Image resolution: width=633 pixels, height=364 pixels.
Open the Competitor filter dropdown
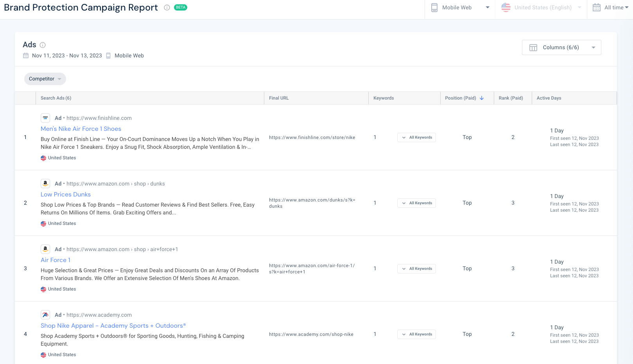[45, 79]
